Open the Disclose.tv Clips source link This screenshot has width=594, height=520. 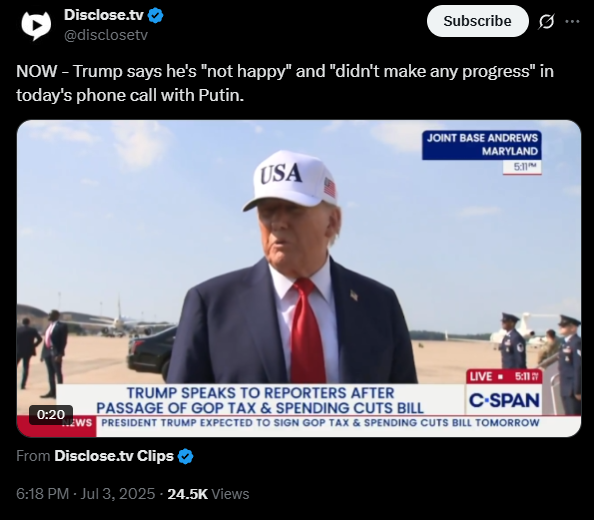[x=114, y=456]
